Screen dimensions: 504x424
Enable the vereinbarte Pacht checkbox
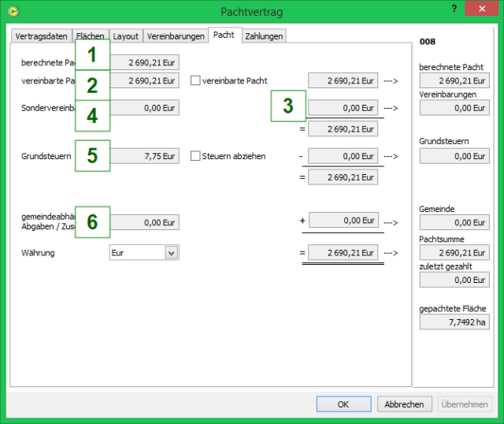pyautogui.click(x=196, y=80)
